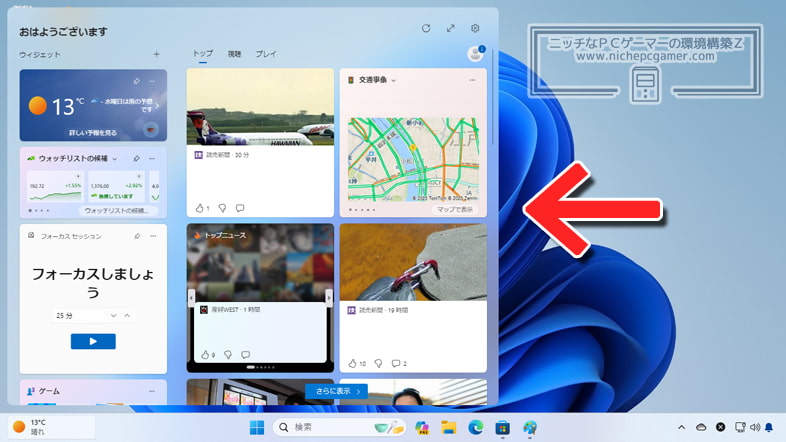The width and height of the screenshot is (786, 442).
Task: Launch Microsoft Edge from taskbar
Action: [x=475, y=427]
